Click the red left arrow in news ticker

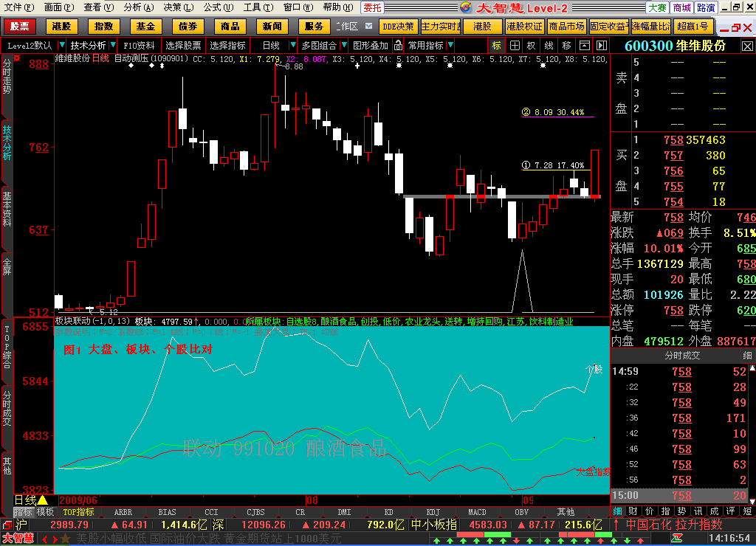coord(44,539)
